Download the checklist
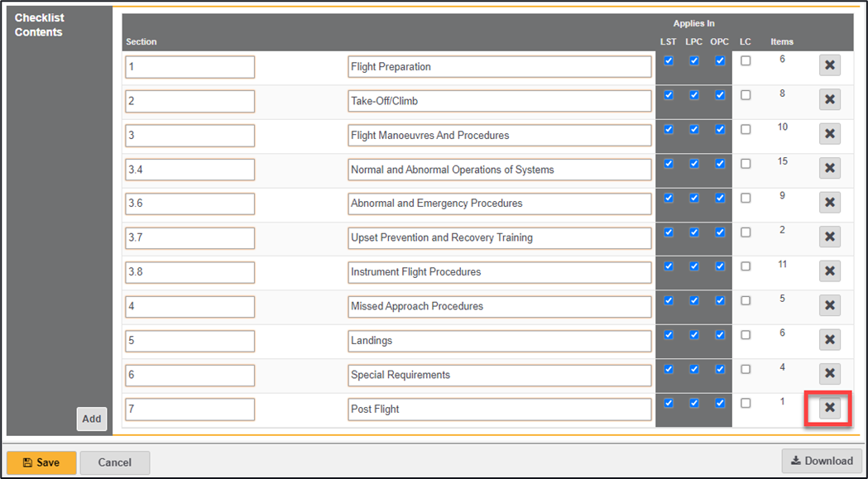This screenshot has height=479, width=868. click(x=822, y=461)
